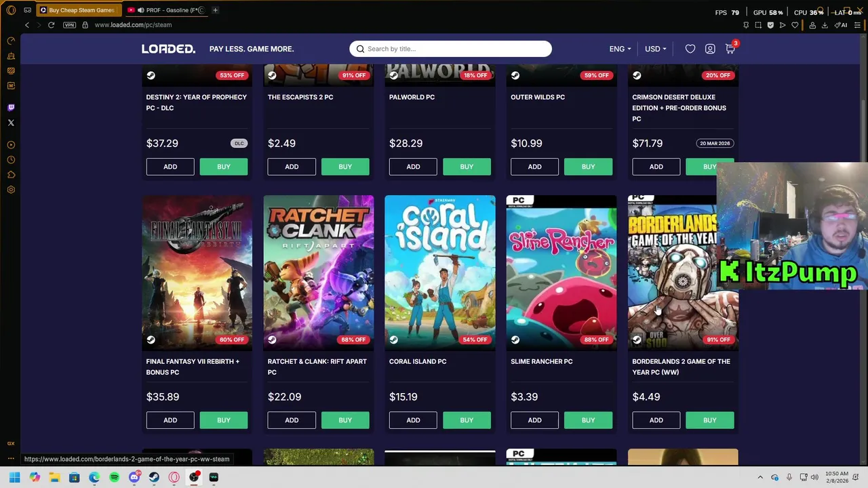Click the $3.39 Slime Rancher price
This screenshot has width=868, height=488.
524,397
